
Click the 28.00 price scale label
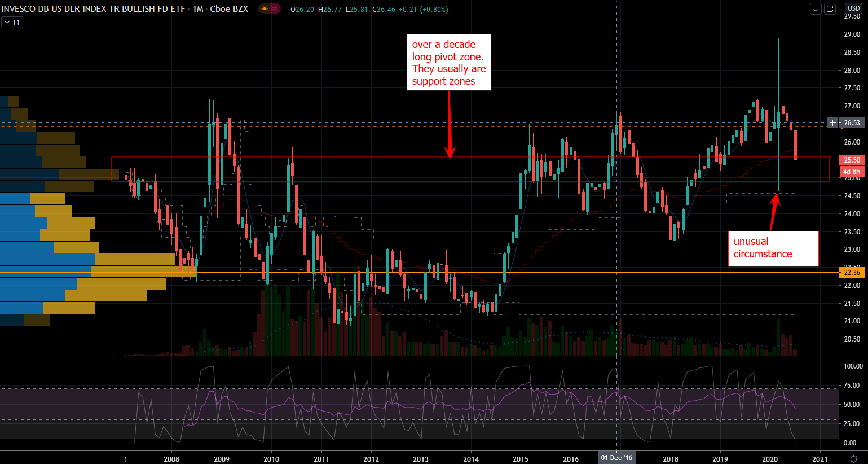pos(852,71)
